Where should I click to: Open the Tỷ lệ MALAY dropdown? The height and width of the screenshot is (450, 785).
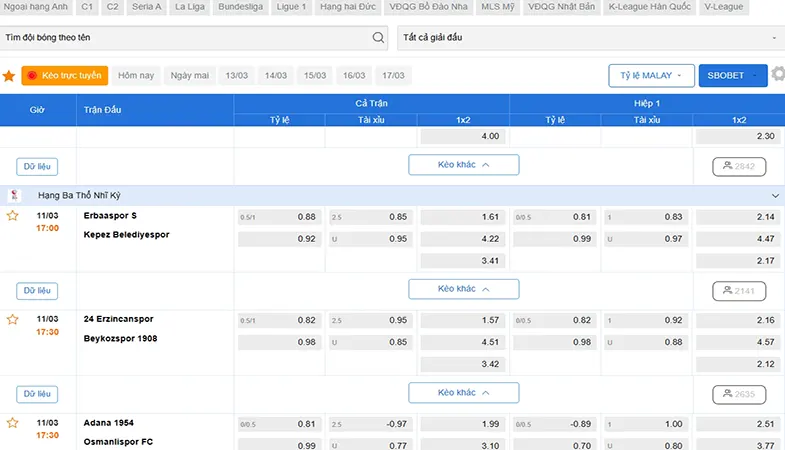click(x=651, y=76)
